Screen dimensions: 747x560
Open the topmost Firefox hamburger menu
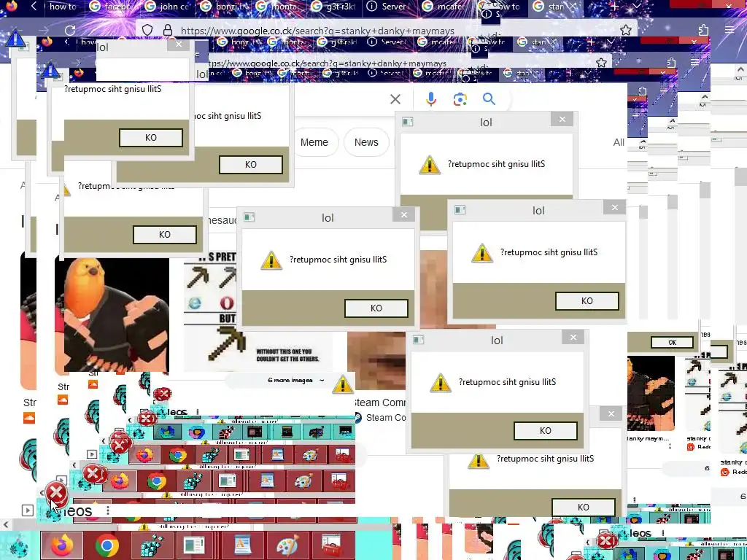point(729,30)
